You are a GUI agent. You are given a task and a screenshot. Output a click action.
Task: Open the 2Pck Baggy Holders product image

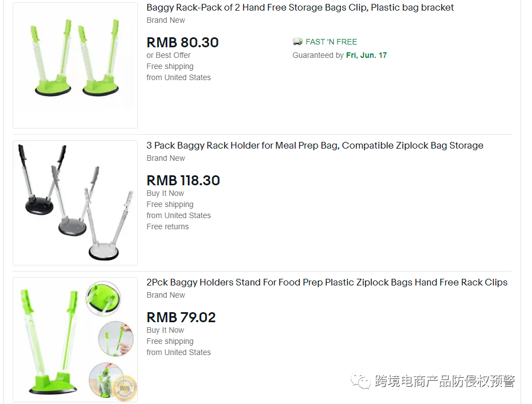pos(75,339)
